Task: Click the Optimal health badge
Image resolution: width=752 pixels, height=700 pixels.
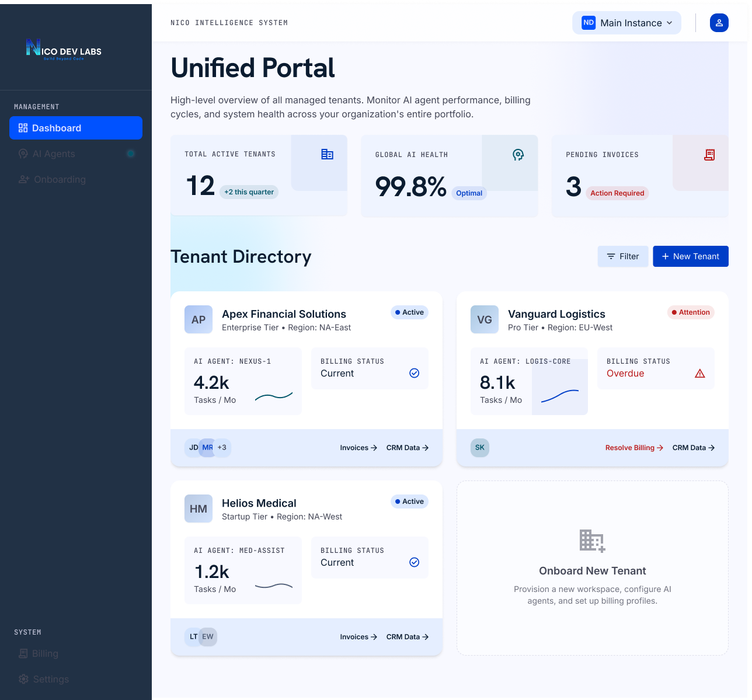Action: coord(469,193)
